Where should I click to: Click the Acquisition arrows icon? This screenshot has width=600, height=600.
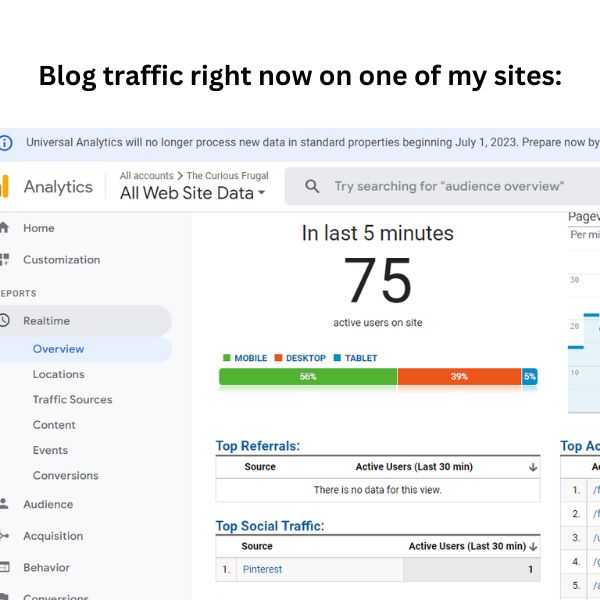point(4,536)
